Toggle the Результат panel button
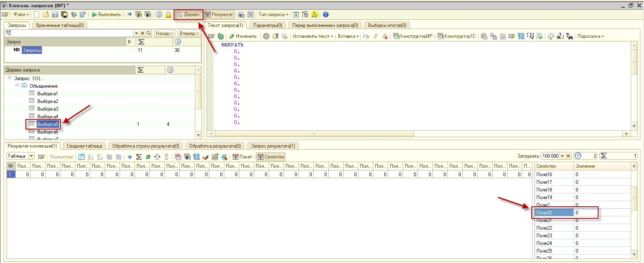Image resolution: width=644 pixels, height=263 pixels. coord(219,14)
